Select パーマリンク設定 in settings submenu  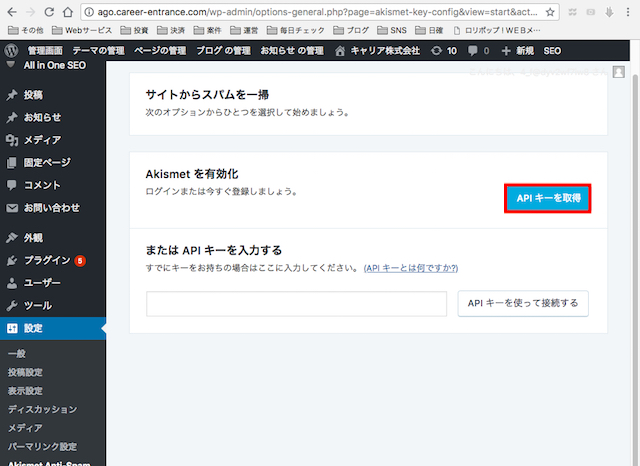(x=42, y=446)
